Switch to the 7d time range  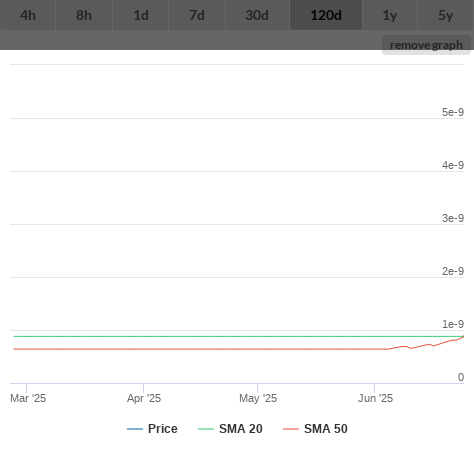197,15
